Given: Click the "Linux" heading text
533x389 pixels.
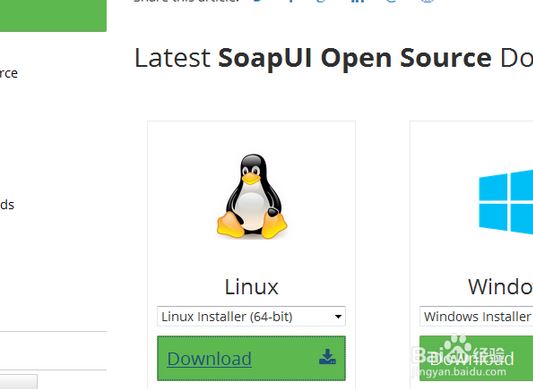Looking at the screenshot, I should tap(252, 287).
